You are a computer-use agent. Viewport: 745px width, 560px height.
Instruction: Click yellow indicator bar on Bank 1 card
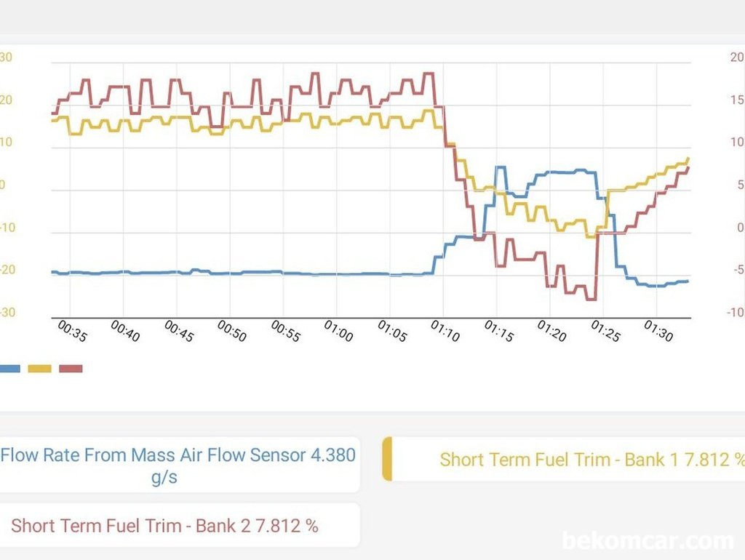pos(387,460)
